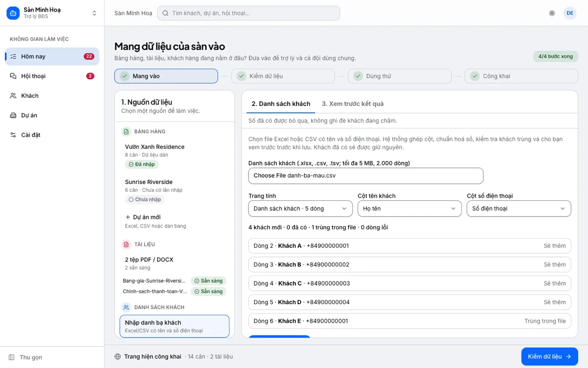
Task: Click the Kiểm dữ liệu next button
Action: [x=550, y=357]
